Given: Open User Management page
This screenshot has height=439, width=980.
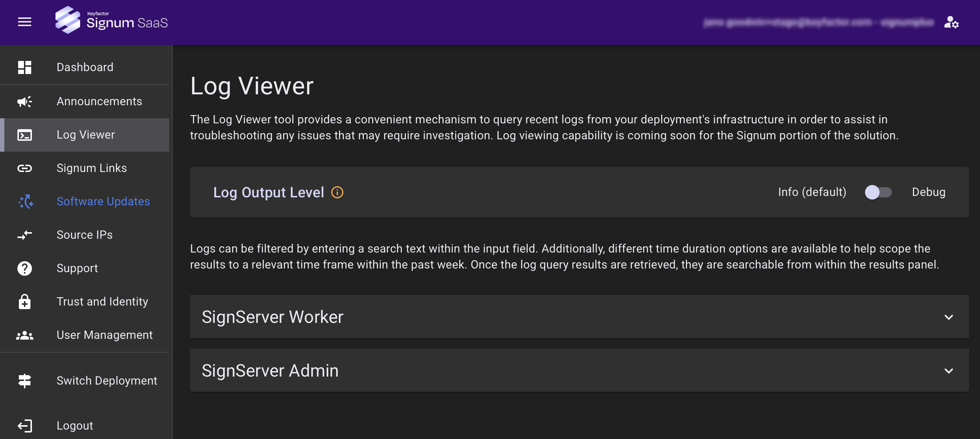Looking at the screenshot, I should [85, 335].
